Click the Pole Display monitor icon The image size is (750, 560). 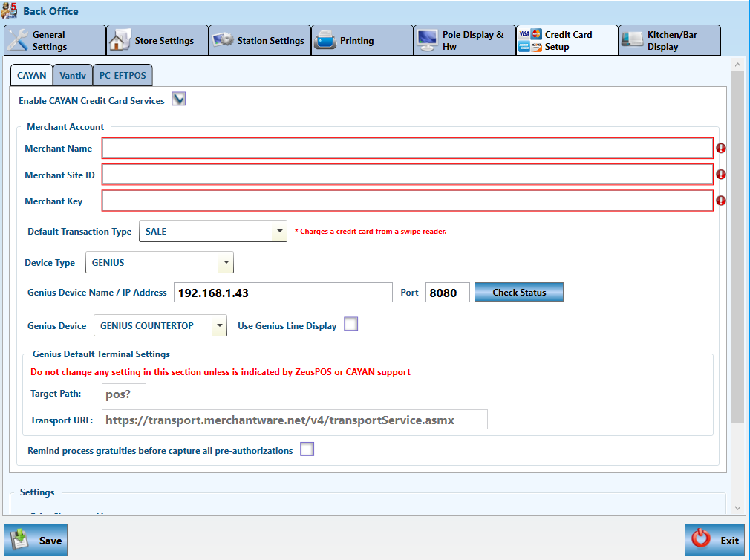[427, 40]
